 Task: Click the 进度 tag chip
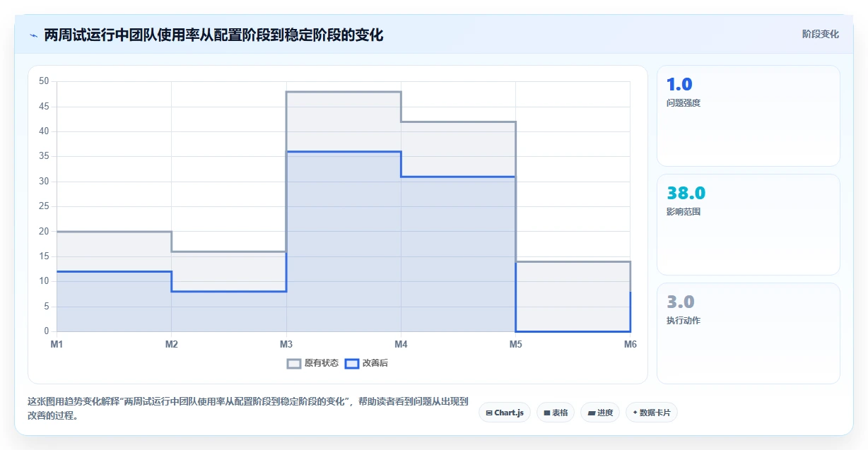[600, 413]
